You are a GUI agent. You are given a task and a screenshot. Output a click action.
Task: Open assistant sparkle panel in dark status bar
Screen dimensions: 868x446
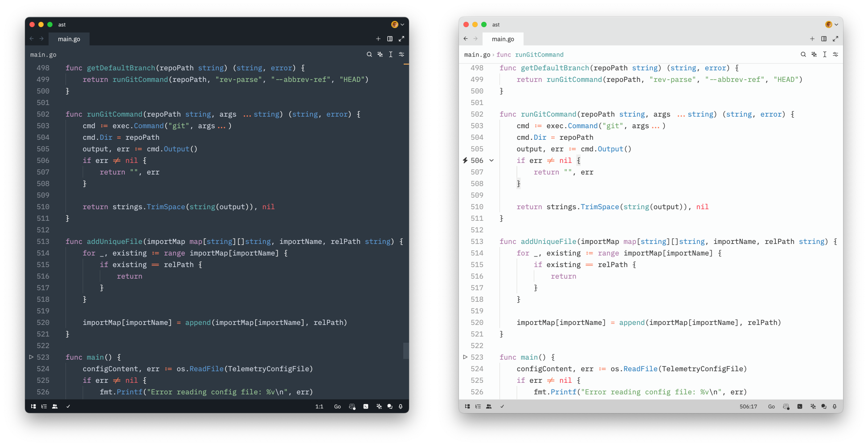[x=379, y=406]
